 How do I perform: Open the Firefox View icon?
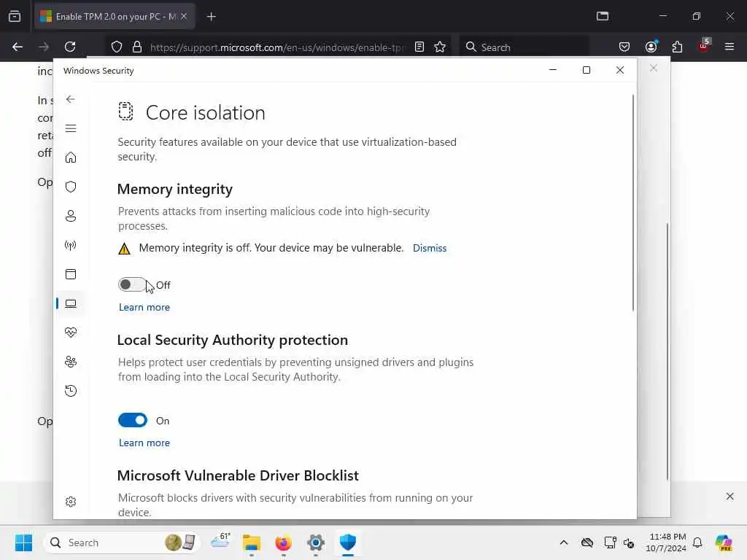[x=15, y=16]
